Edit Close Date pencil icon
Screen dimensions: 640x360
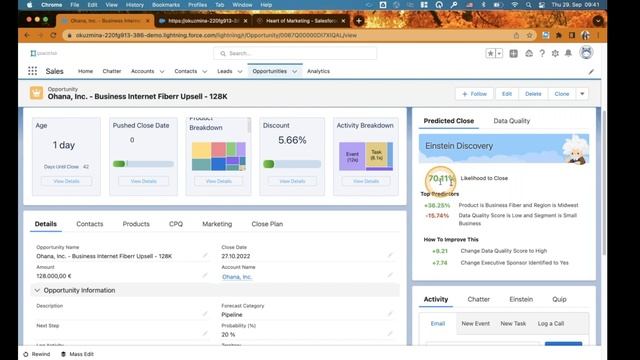pyautogui.click(x=390, y=256)
